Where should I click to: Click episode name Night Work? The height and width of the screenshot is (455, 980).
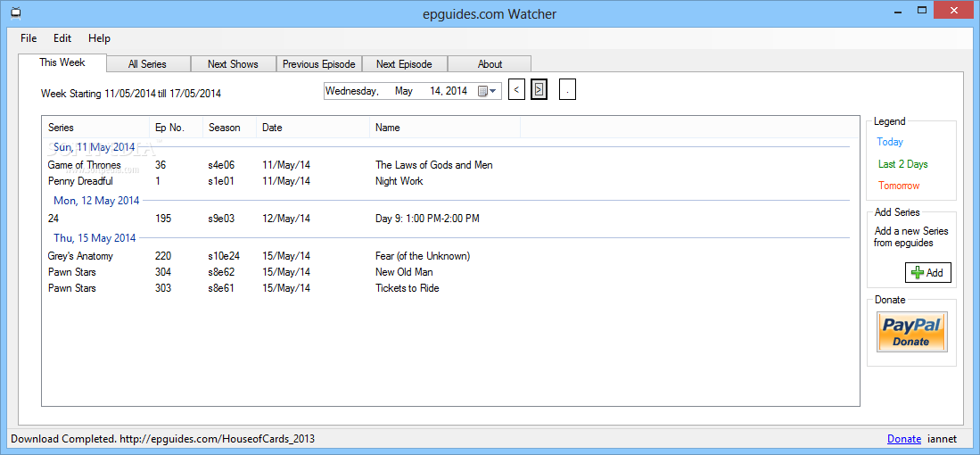point(399,181)
